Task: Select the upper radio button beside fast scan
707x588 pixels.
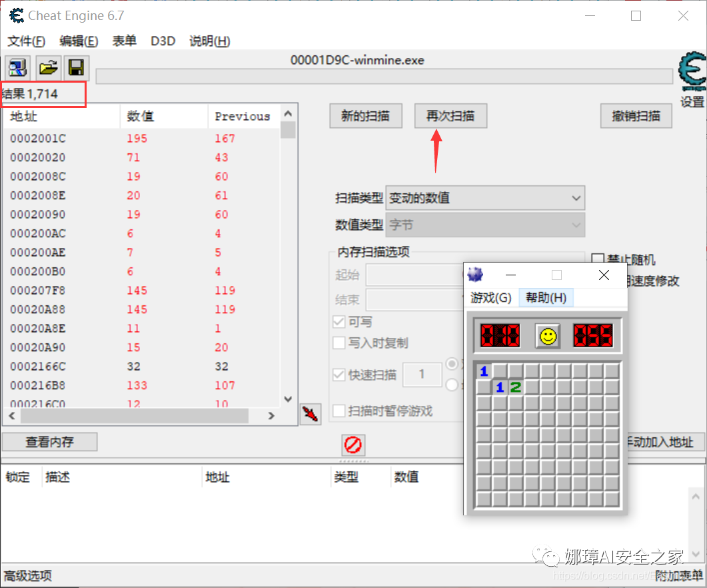Action: pos(452,364)
